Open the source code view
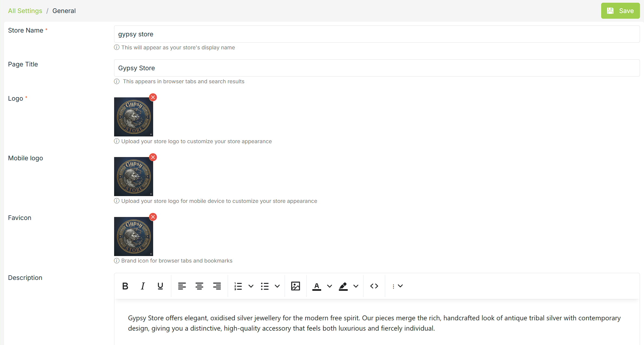 click(x=374, y=286)
